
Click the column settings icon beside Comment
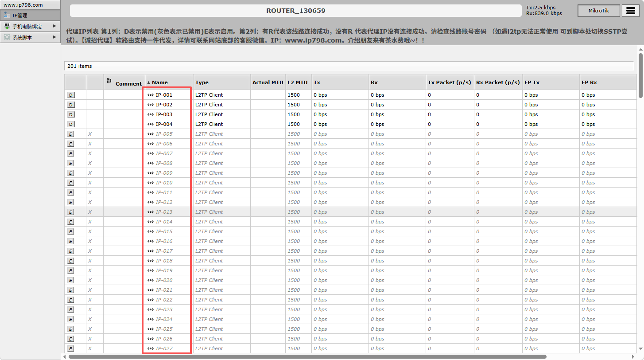pyautogui.click(x=109, y=81)
